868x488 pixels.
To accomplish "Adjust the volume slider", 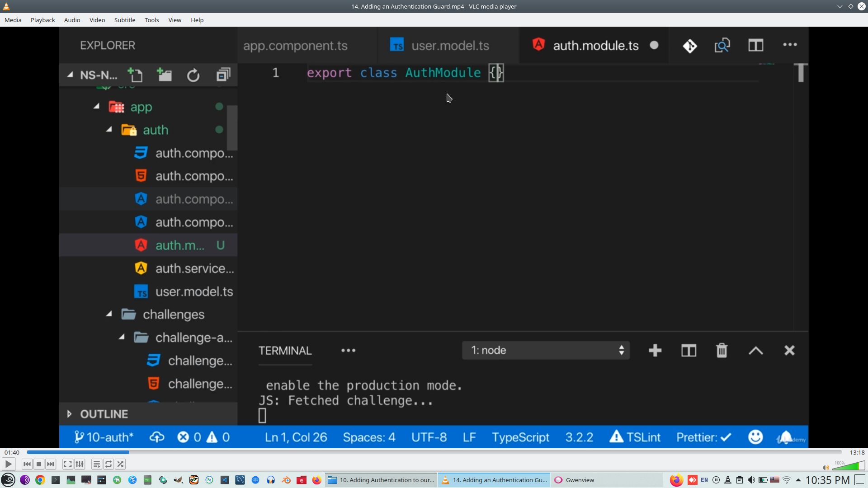I will (849, 466).
